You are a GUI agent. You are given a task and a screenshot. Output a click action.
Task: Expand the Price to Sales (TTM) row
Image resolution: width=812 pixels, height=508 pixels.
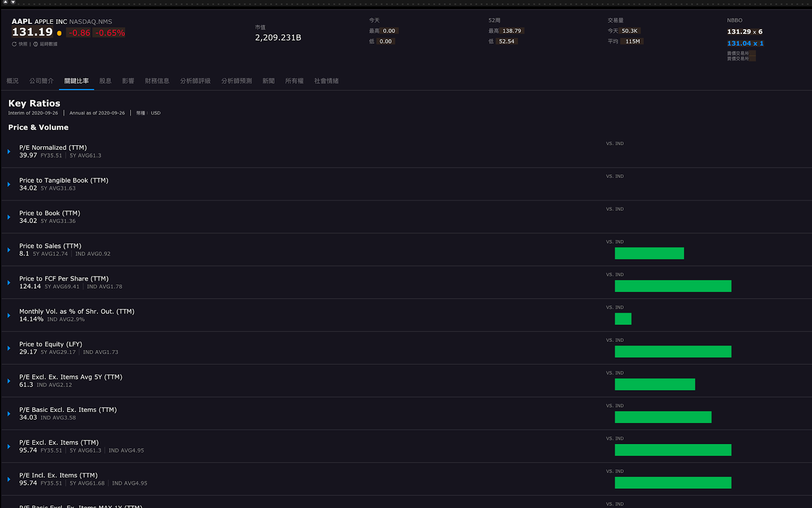pos(9,250)
